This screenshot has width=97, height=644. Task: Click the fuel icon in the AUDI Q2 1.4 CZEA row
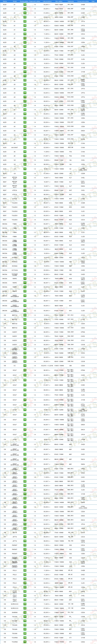click(25, 164)
